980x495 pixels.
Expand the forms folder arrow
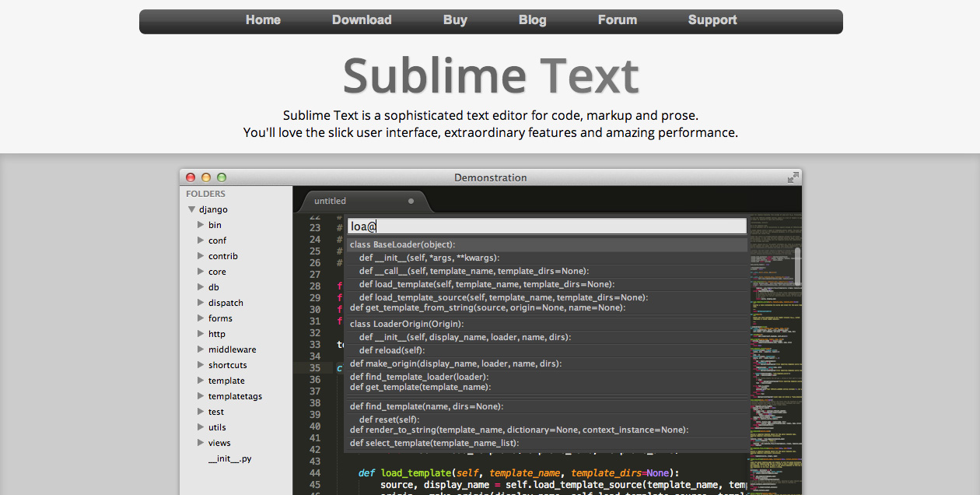[x=201, y=318]
